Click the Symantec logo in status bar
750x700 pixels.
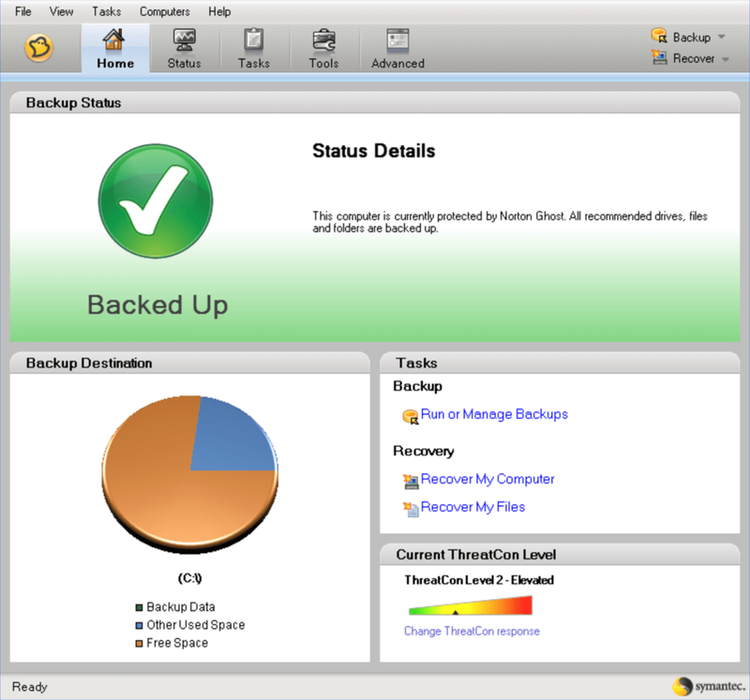(708, 686)
